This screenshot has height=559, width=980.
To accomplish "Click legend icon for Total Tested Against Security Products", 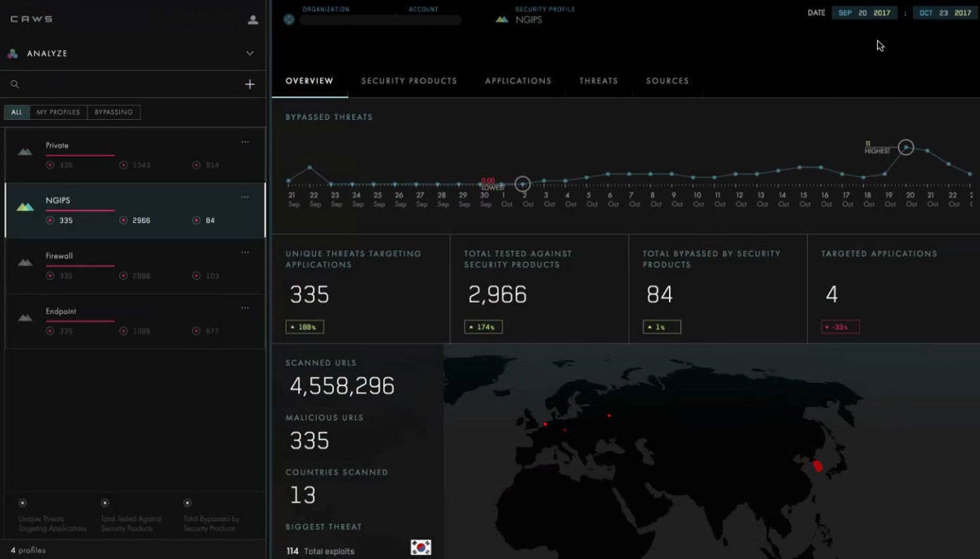I will point(105,504).
